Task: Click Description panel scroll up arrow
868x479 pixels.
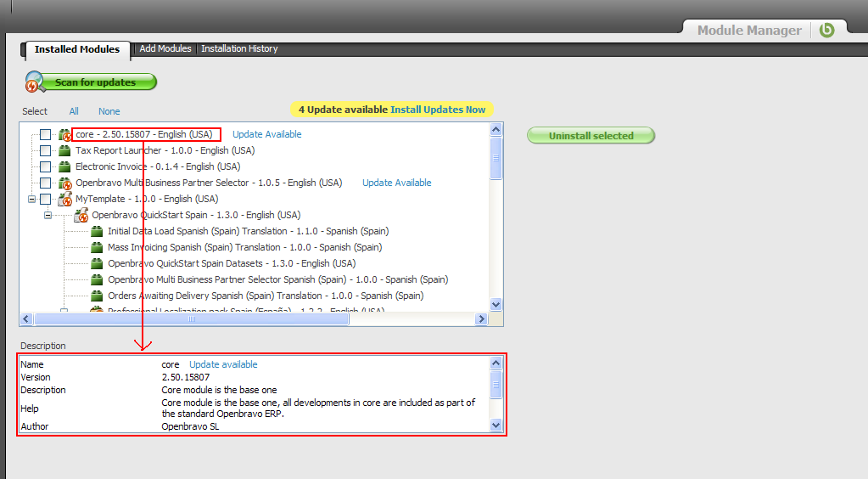Action: click(496, 363)
